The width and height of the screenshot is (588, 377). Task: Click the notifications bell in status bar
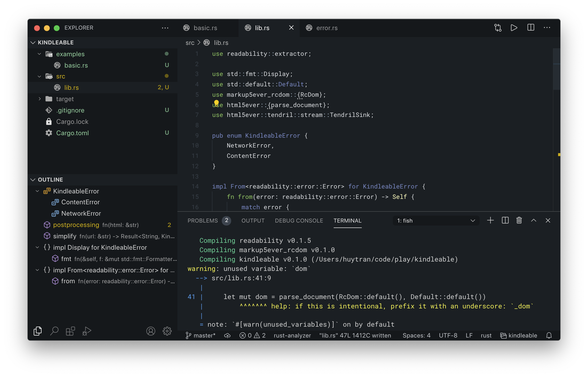[549, 336]
